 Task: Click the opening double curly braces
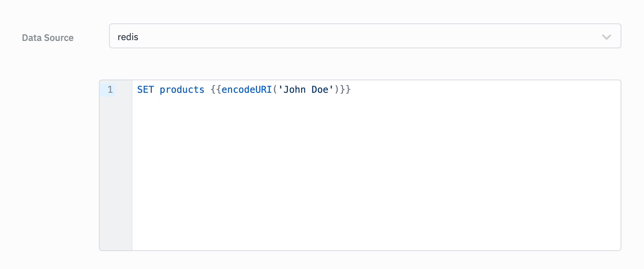point(216,90)
